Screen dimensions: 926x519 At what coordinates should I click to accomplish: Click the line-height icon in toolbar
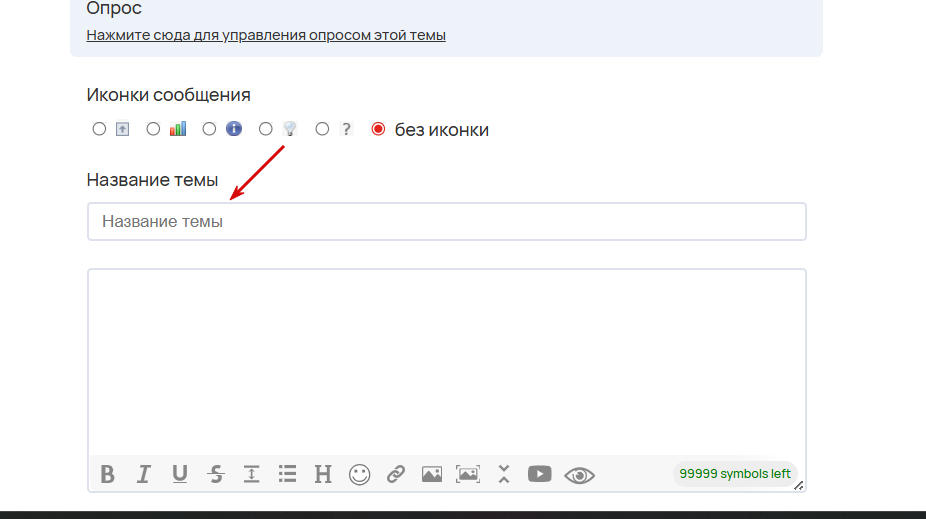pos(252,474)
